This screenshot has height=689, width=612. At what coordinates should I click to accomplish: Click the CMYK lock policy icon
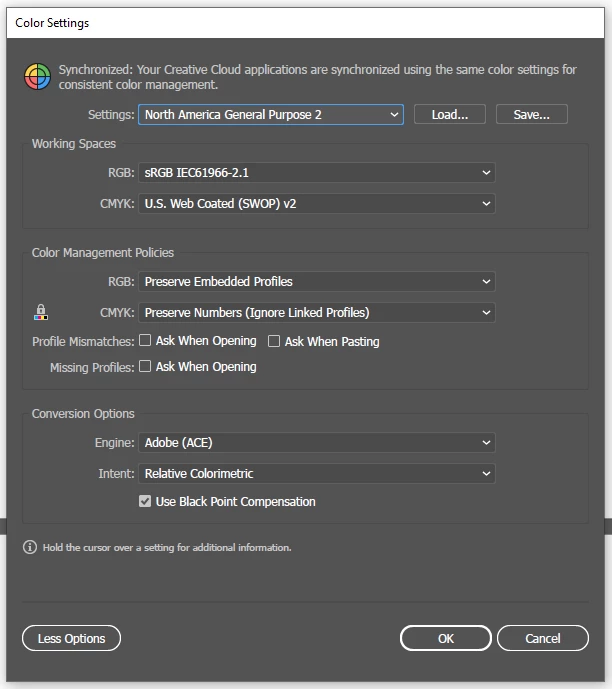tap(41, 312)
